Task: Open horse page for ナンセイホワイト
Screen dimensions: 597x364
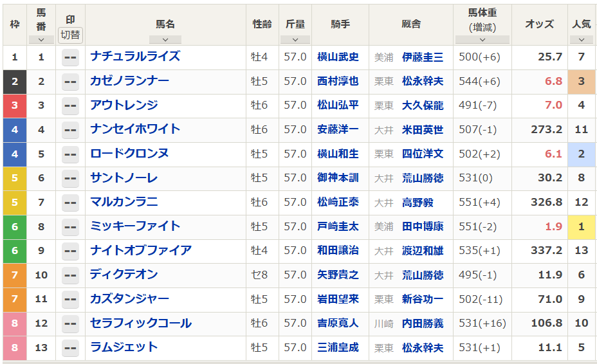Action: 135,129
